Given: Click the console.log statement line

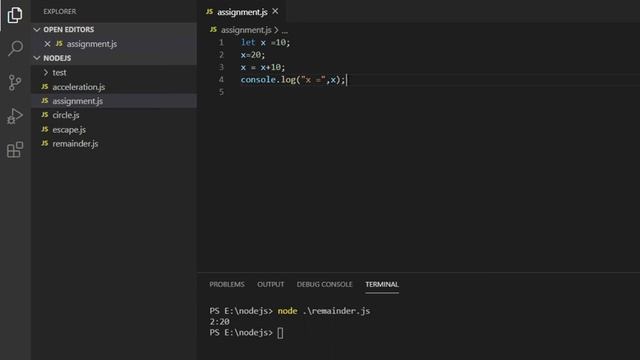Looking at the screenshot, I should [x=293, y=80].
